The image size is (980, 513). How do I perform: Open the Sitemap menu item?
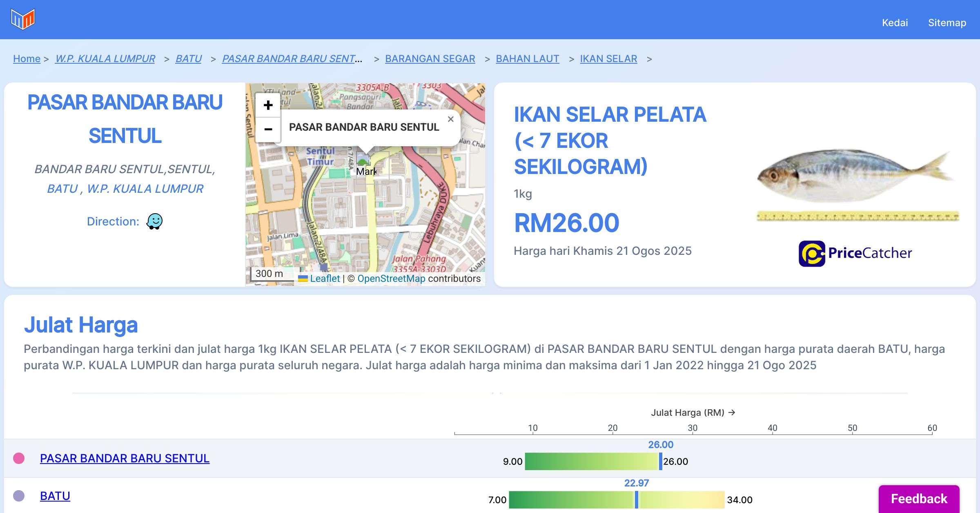point(947,22)
